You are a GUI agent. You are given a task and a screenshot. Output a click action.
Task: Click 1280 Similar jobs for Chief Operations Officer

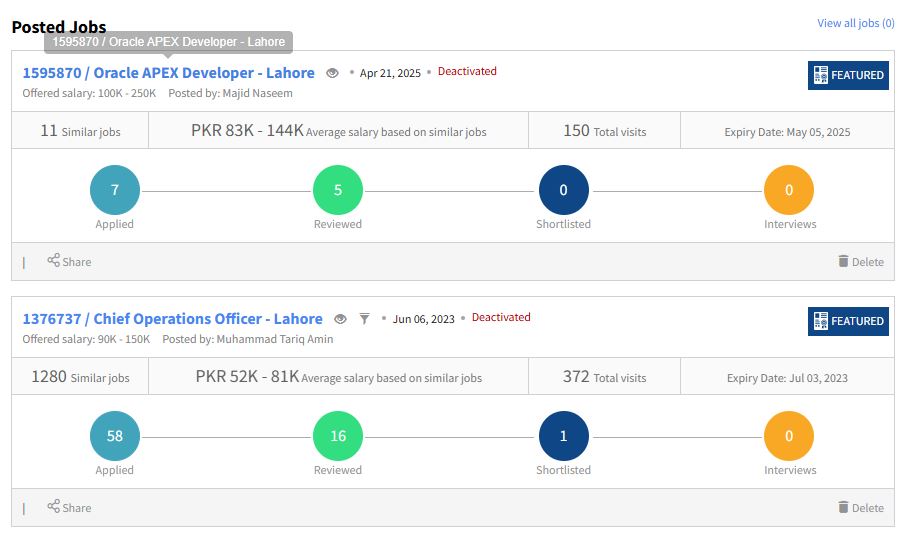(80, 377)
